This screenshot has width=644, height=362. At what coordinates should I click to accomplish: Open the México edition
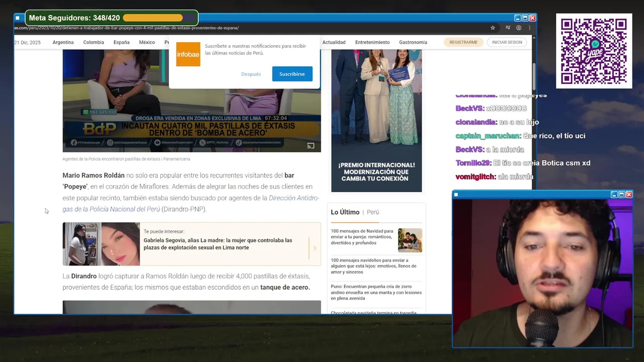(x=147, y=42)
